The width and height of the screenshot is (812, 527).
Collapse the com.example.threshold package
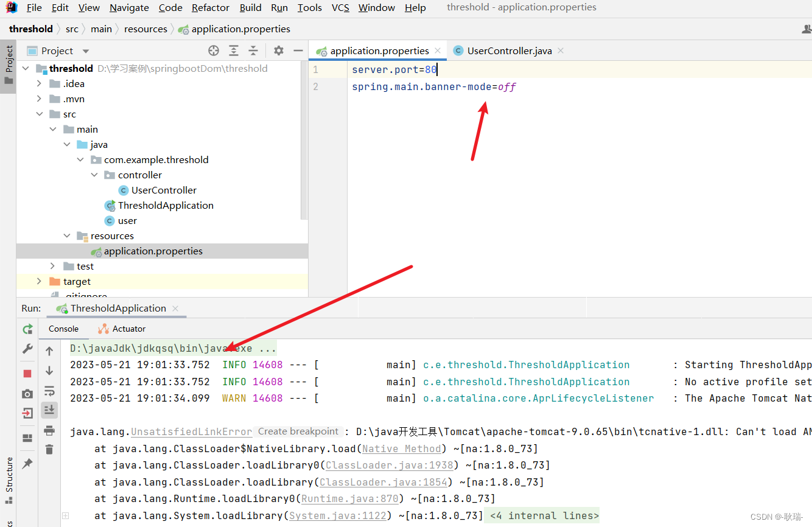tap(80, 159)
